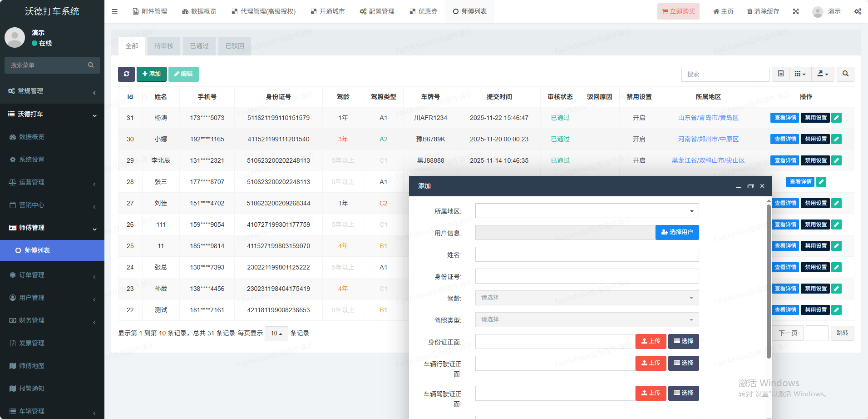Click the add dialog's vertical scrollbar
Image resolution: width=868 pixels, height=419 pixels.
click(x=769, y=282)
